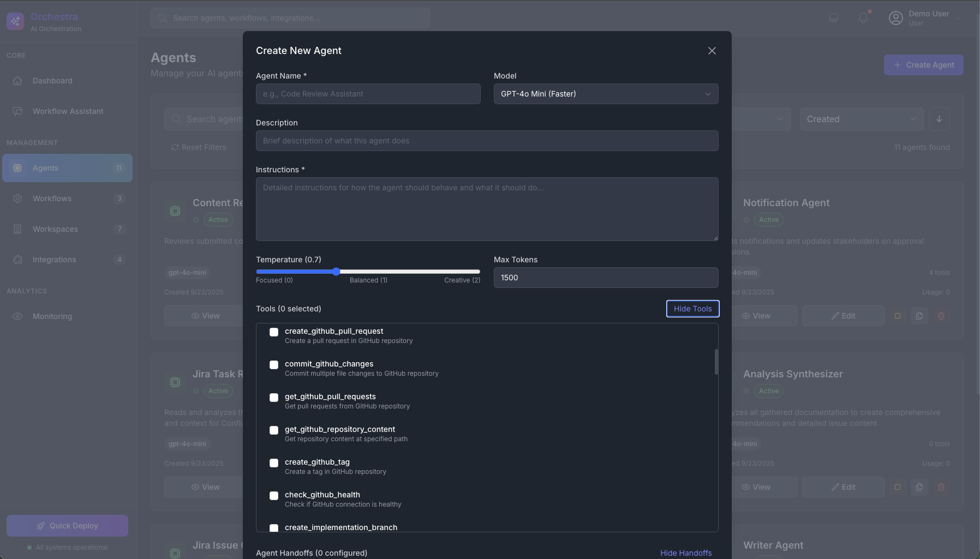Click the Hide Handoffs link
Viewport: 980px width, 559px height.
point(686,553)
